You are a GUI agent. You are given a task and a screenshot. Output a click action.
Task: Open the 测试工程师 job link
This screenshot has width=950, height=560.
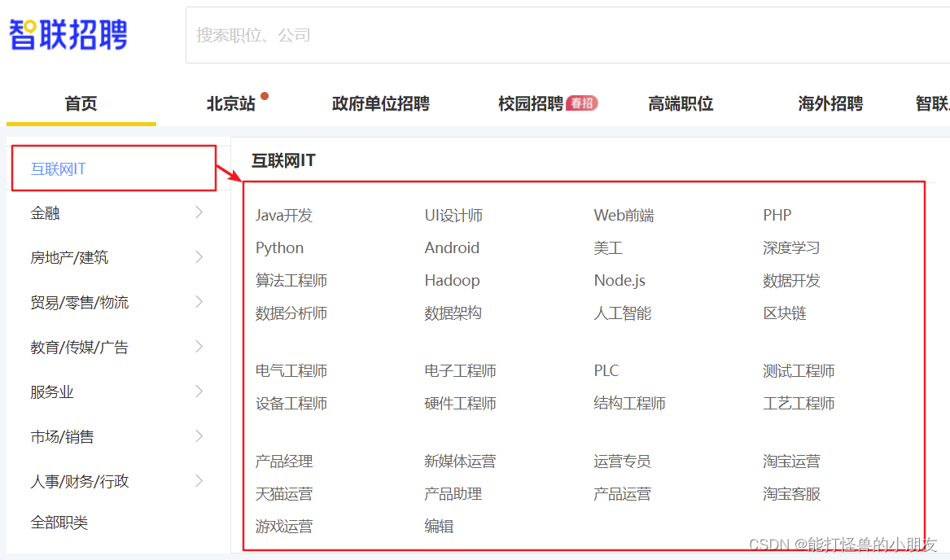799,371
